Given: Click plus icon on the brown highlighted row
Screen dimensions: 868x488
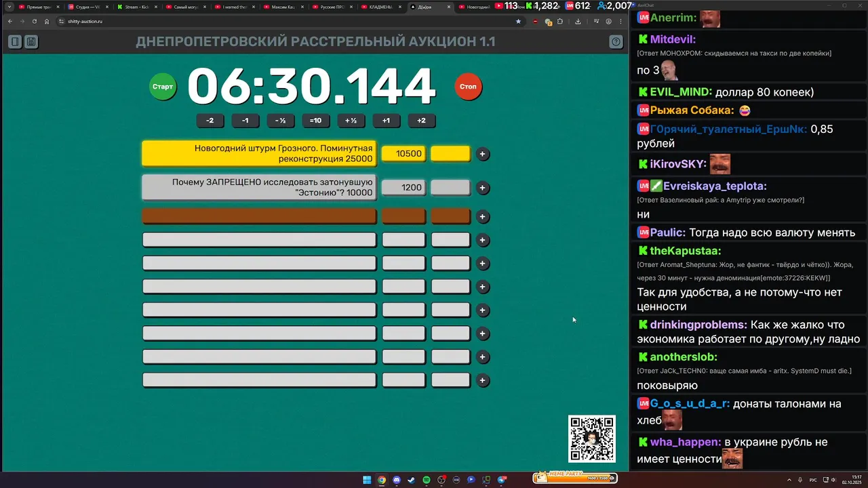Looking at the screenshot, I should point(482,217).
